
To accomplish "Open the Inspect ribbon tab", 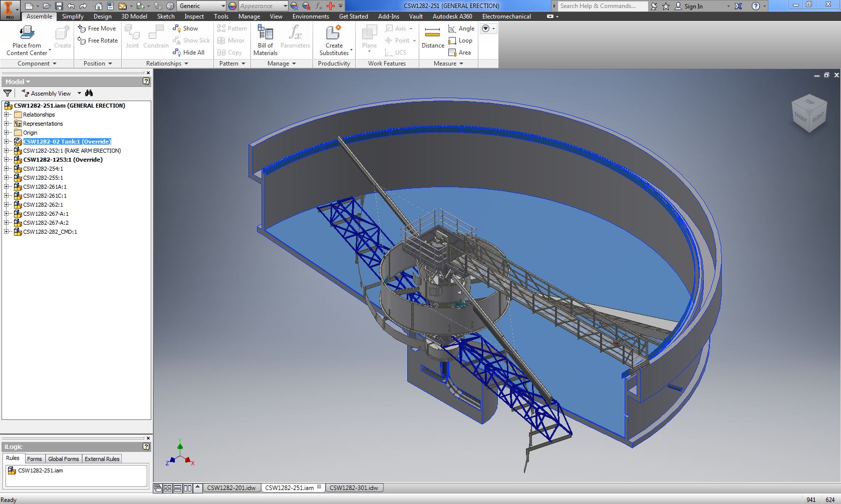I will coord(194,17).
